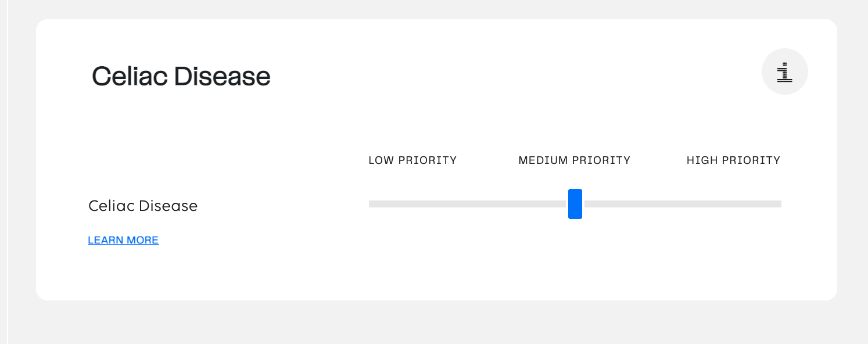Set slider to low priority end
Screen dimensions: 868x344
(x=371, y=204)
